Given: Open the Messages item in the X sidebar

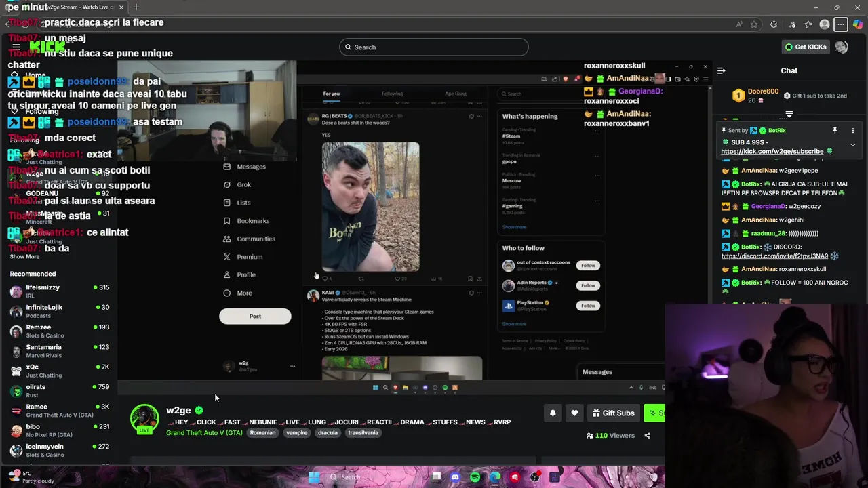Looking at the screenshot, I should click(x=245, y=167).
